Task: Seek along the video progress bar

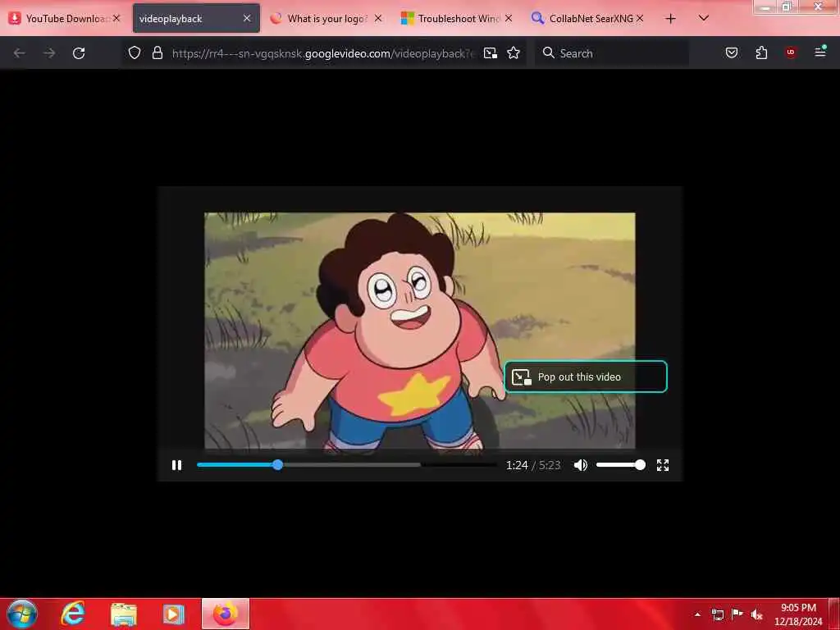Action: point(347,465)
